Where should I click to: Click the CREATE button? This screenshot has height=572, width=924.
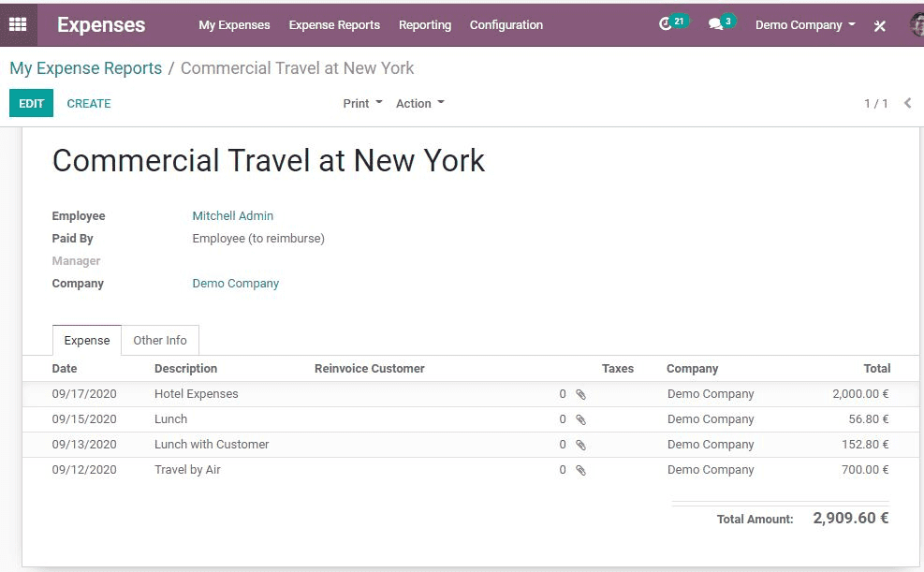coord(88,103)
